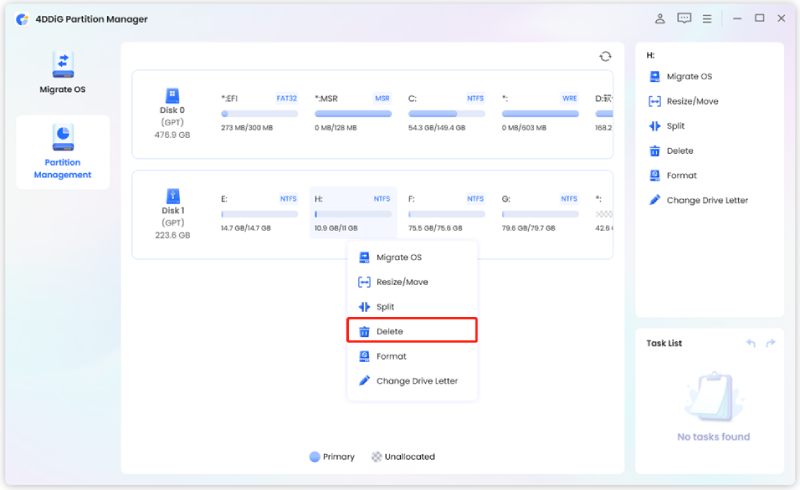The height and width of the screenshot is (490, 800).
Task: Click pencil icon in context menu
Action: (364, 381)
